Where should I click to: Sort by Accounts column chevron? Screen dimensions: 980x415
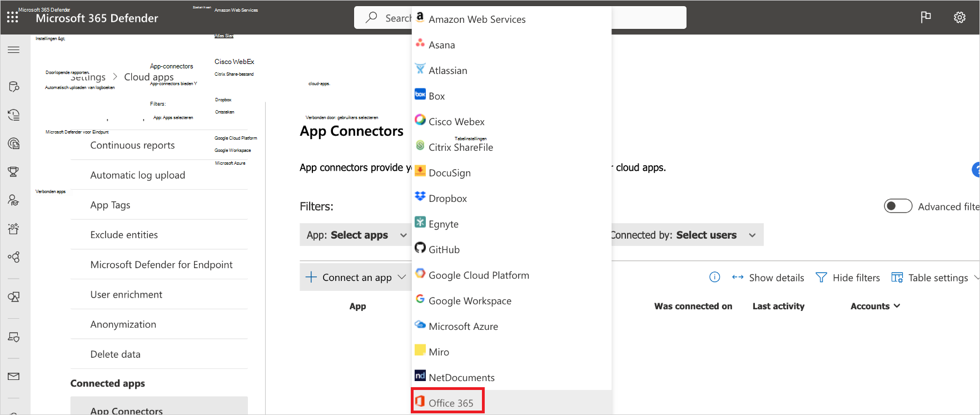(x=897, y=306)
